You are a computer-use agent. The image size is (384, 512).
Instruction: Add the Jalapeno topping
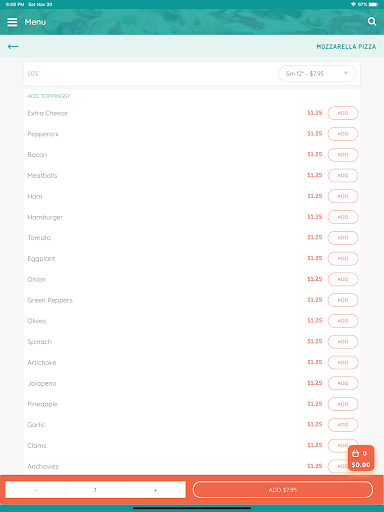[x=343, y=383]
